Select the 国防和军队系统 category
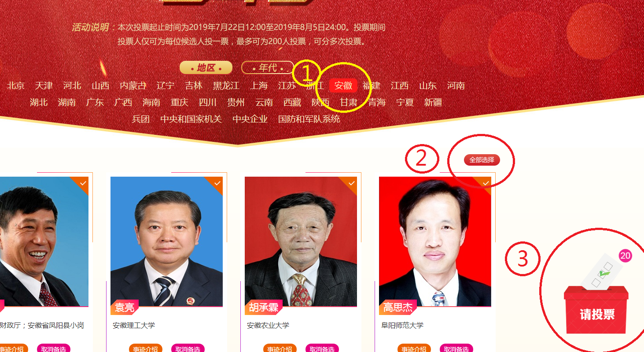 309,119
